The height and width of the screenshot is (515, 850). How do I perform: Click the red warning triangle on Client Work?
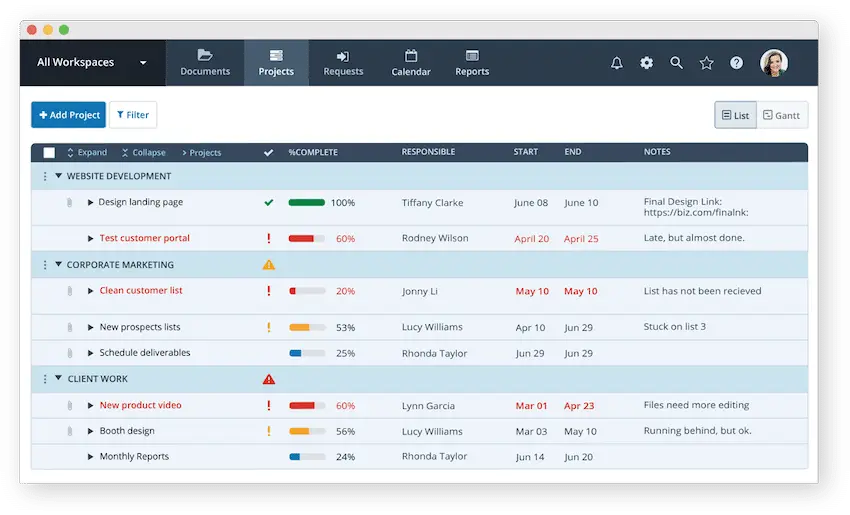pyautogui.click(x=268, y=379)
